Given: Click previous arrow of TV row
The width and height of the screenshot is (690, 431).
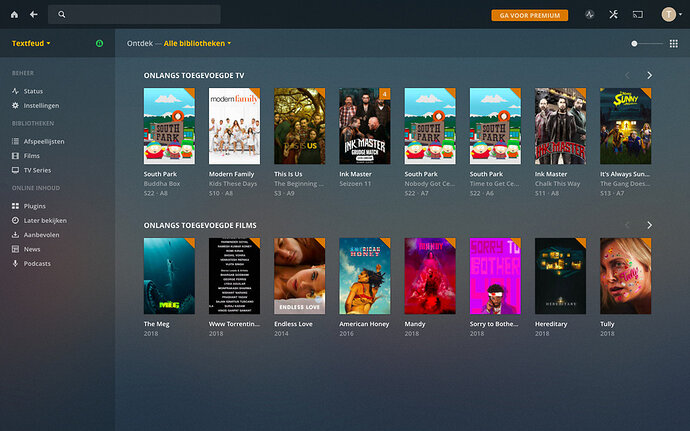Looking at the screenshot, I should 628,75.
